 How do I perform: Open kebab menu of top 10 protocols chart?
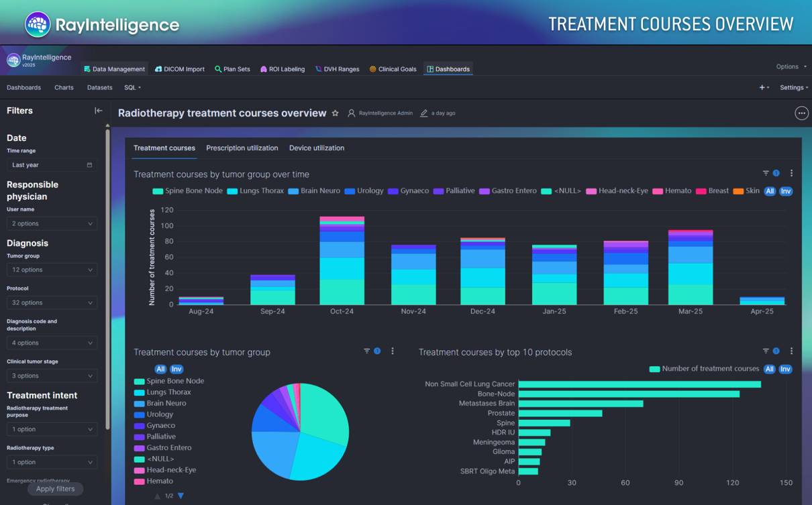(x=791, y=351)
